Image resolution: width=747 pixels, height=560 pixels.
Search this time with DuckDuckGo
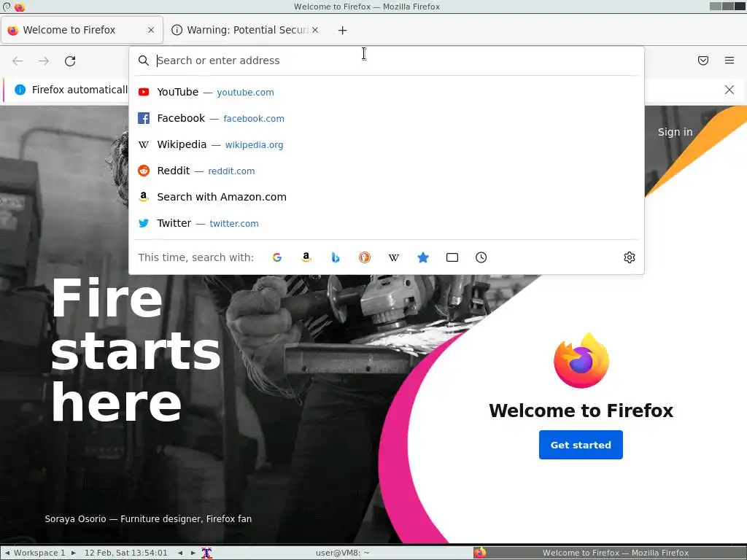click(365, 257)
